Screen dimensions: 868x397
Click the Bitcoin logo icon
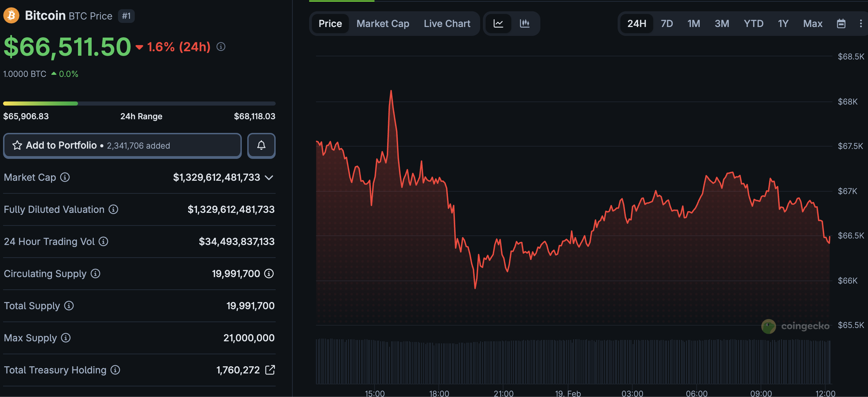tap(11, 15)
